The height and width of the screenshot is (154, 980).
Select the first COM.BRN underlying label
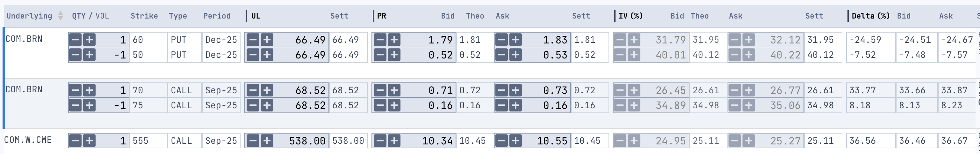click(24, 39)
